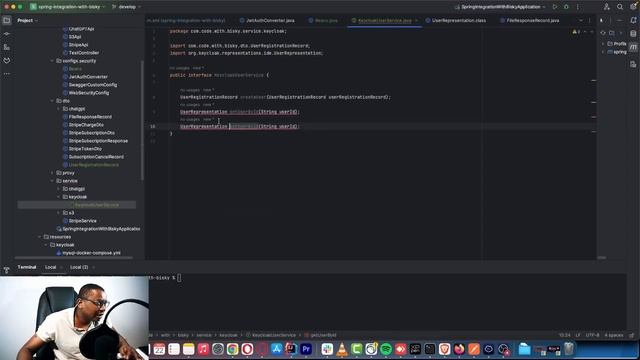Click in the terminal prompt input
Image resolution: width=640 pixels, height=360 pixels.
coord(179,278)
